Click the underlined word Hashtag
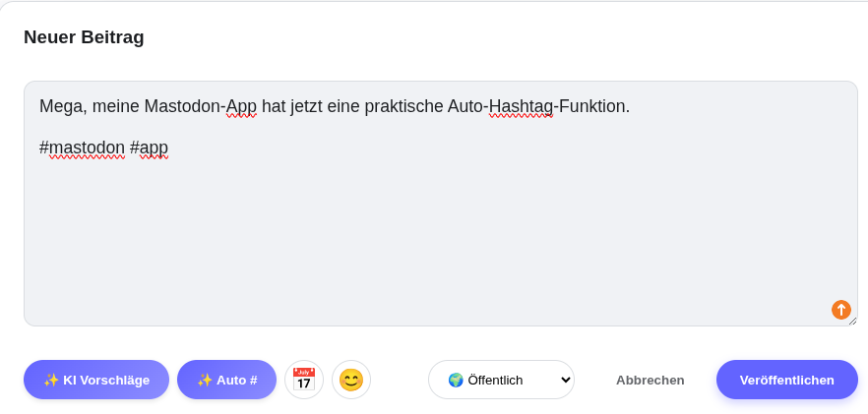This screenshot has height=414, width=868. click(x=521, y=106)
